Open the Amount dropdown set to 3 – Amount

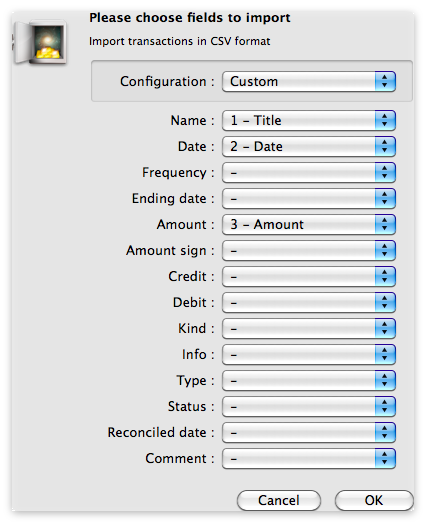tap(309, 224)
